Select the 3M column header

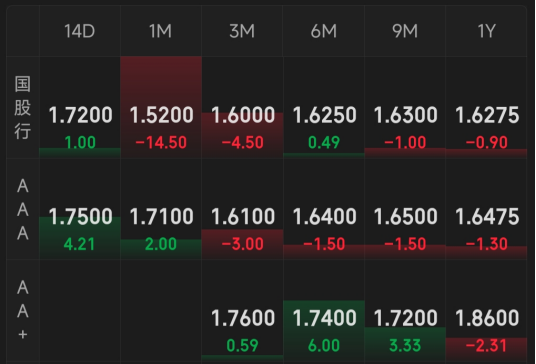(x=242, y=31)
